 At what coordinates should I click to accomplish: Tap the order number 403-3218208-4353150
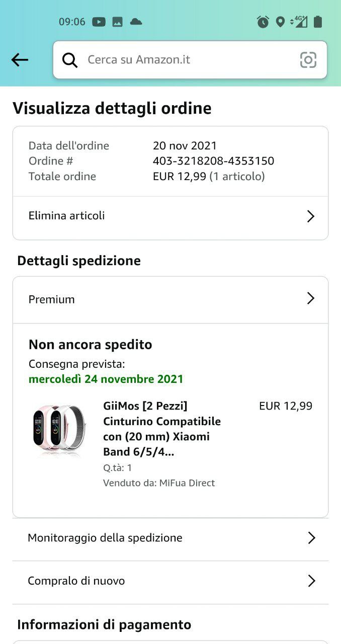point(213,161)
